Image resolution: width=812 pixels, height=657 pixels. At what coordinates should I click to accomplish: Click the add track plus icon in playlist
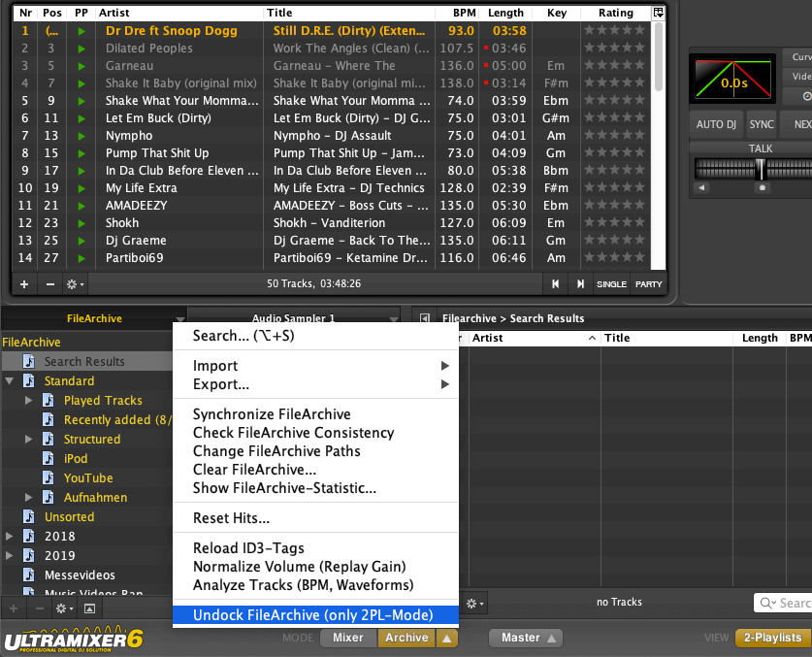(24, 284)
